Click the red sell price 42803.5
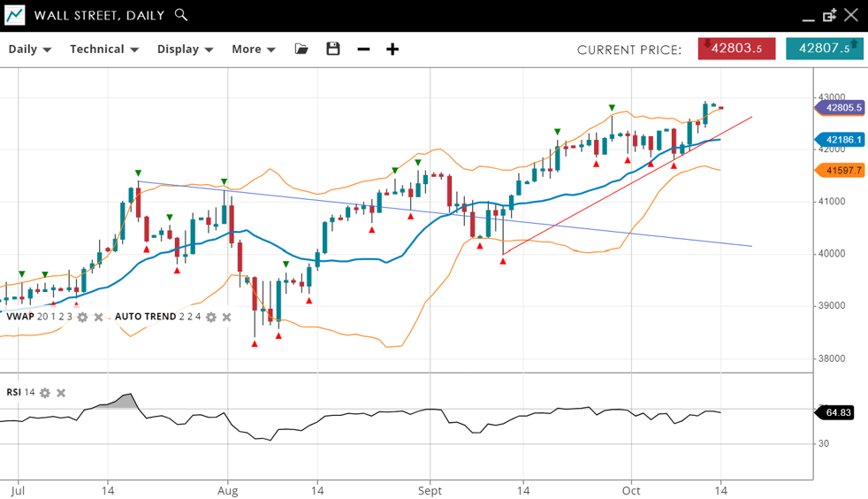Image resolution: width=868 pixels, height=499 pixels. [736, 49]
